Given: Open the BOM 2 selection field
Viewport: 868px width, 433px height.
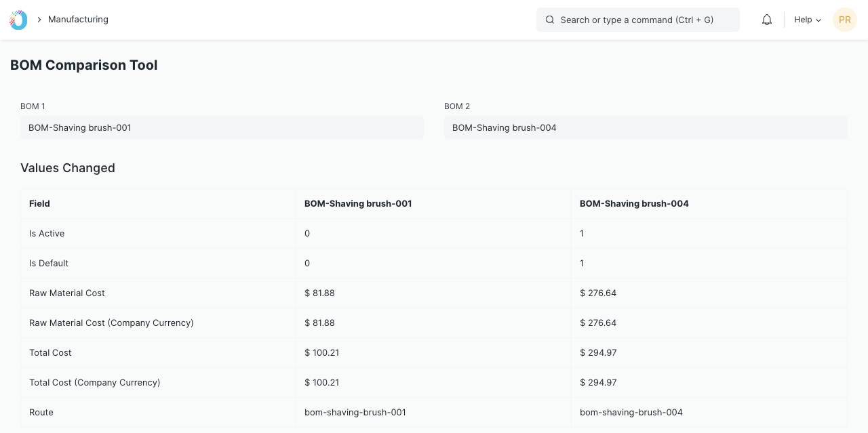Looking at the screenshot, I should pos(646,127).
